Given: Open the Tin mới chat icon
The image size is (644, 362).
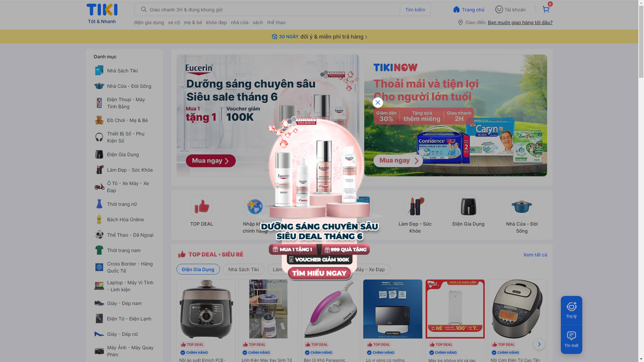Looking at the screenshot, I should coord(571,339).
